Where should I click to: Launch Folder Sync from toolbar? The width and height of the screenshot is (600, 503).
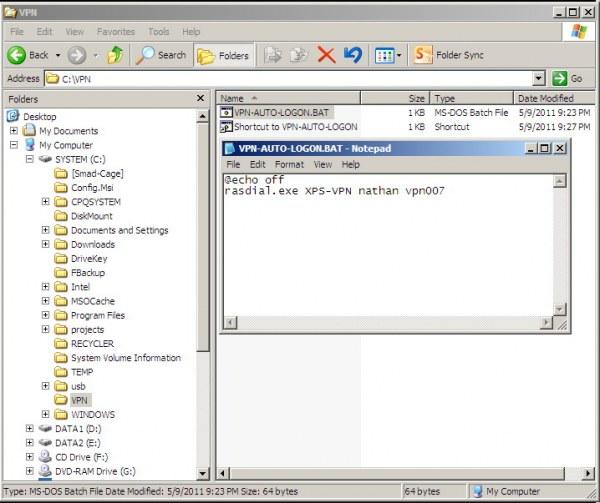coord(449,55)
